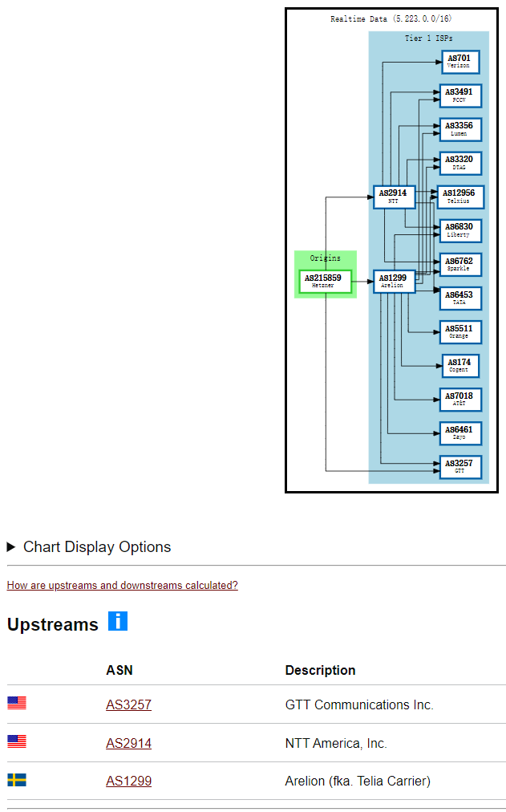
Task: Click the Upstreams heading
Action: coord(53,624)
